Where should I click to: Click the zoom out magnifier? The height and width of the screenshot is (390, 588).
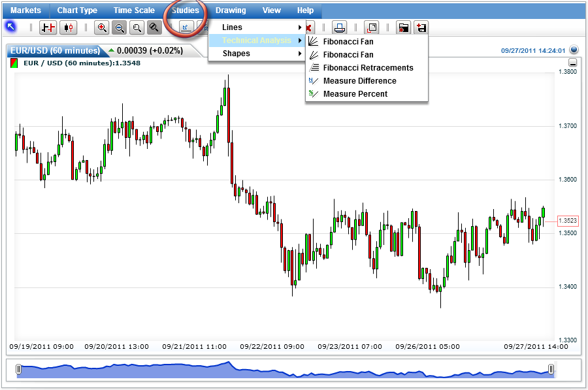click(120, 27)
